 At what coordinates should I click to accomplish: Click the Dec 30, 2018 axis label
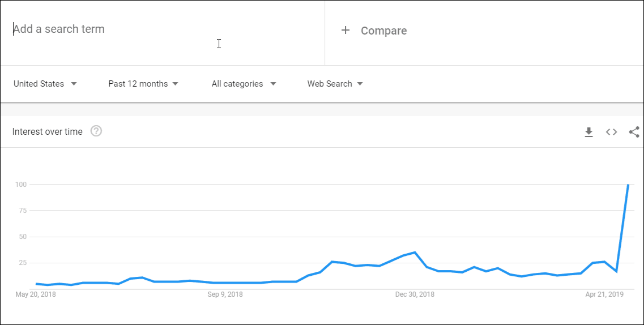[x=415, y=294]
